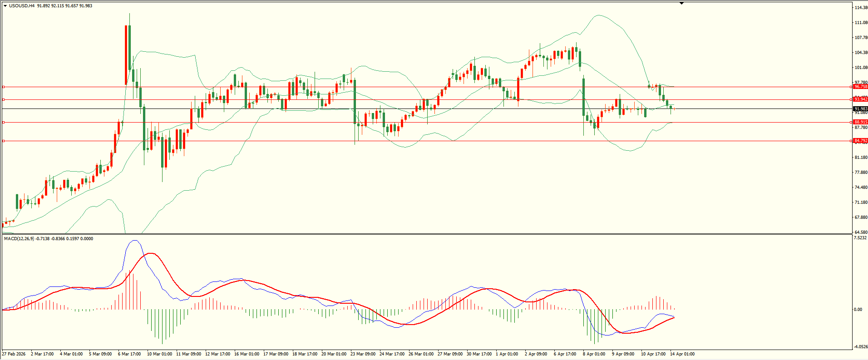The width and height of the screenshot is (868, 360).
Task: Click the red 84.792 price label
Action: [x=860, y=141]
